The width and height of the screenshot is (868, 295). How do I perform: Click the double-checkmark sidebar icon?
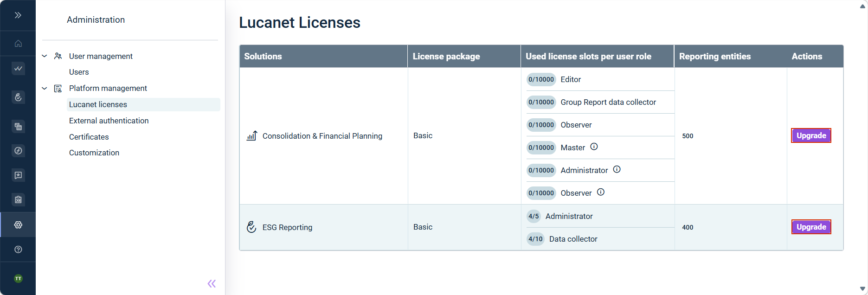click(18, 69)
